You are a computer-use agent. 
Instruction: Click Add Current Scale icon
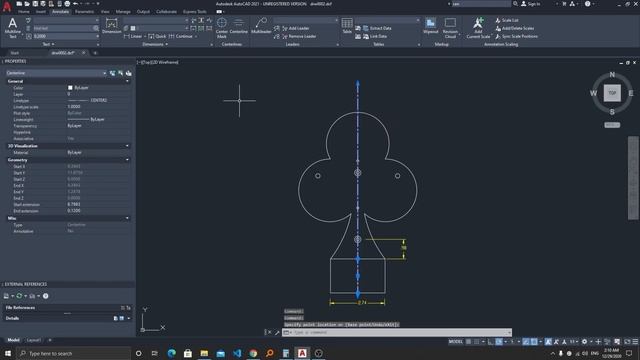click(x=478, y=28)
